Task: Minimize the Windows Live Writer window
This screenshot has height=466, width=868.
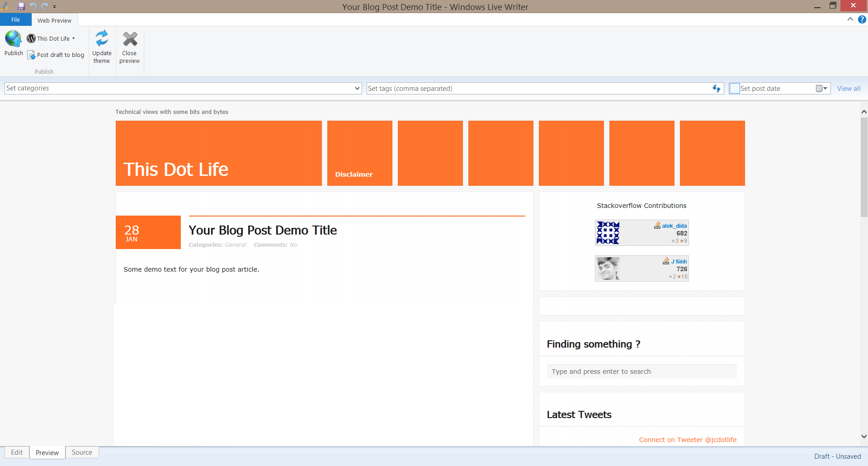Action: (x=817, y=6)
